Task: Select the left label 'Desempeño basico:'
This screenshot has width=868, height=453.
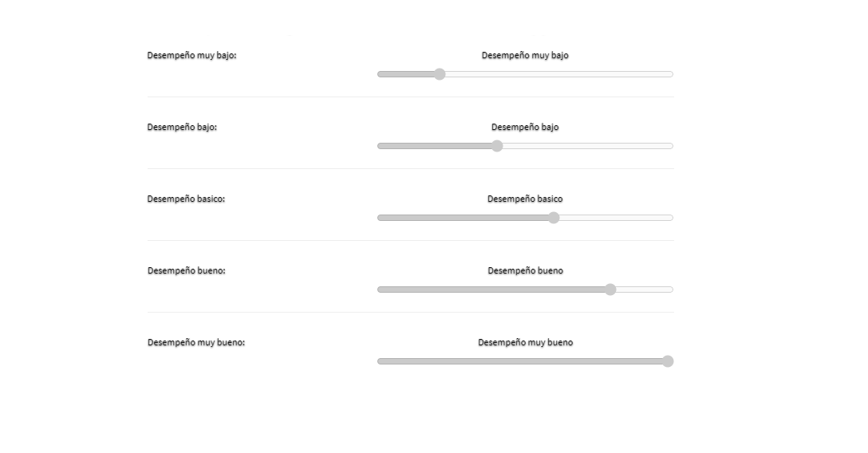Action: click(186, 199)
